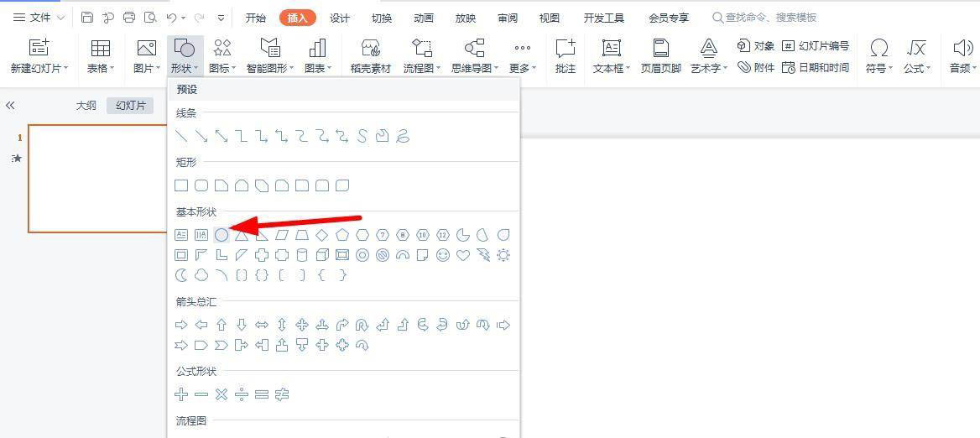Open the 符号 symbol button
The image size is (980, 438).
click(x=878, y=55)
